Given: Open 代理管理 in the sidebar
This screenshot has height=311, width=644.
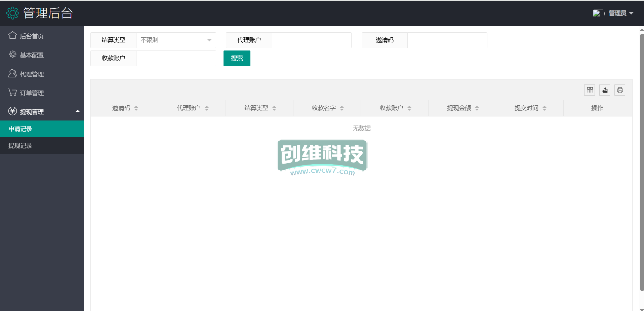Looking at the screenshot, I should [x=32, y=74].
